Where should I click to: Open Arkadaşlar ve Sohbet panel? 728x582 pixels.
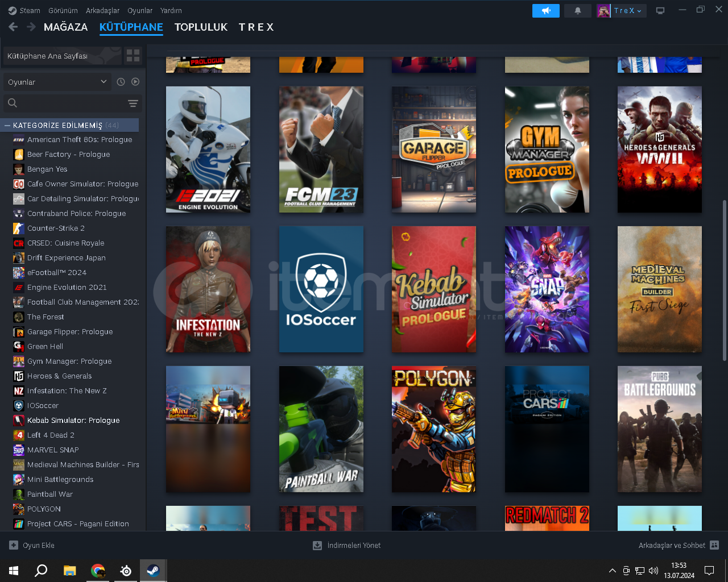click(679, 545)
